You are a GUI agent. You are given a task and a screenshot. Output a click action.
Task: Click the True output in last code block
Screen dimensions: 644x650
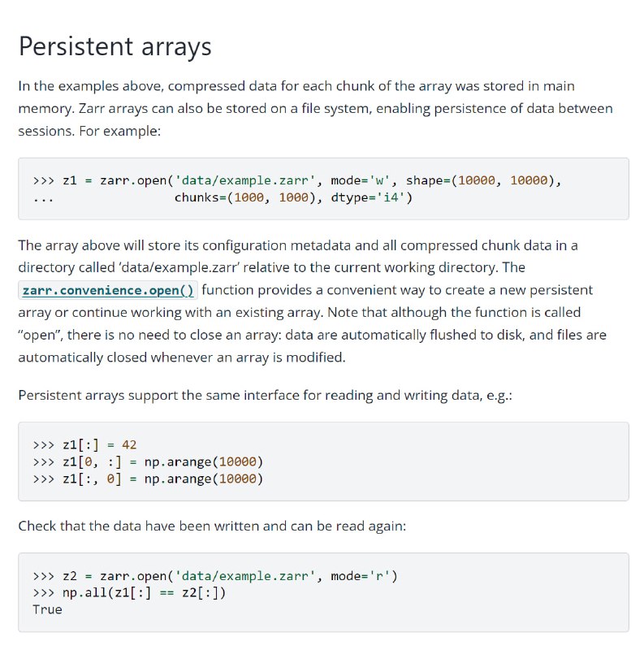coord(47,609)
